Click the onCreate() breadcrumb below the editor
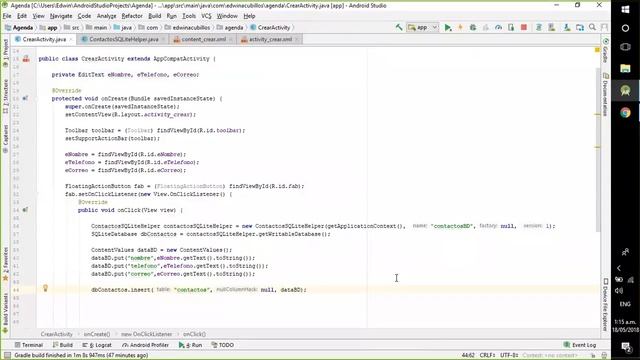Screen dimensions: 640x360 click(x=97, y=334)
